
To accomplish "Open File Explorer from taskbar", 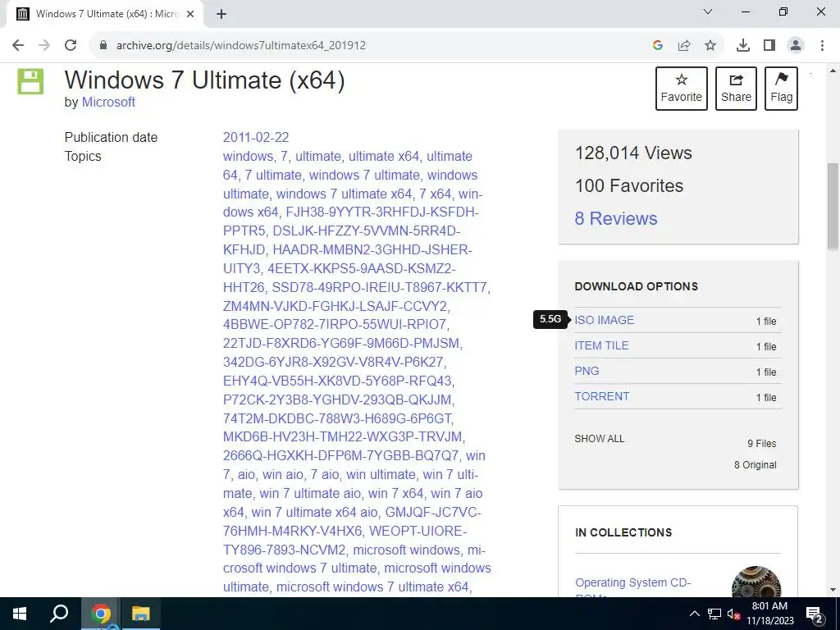I will [x=141, y=614].
